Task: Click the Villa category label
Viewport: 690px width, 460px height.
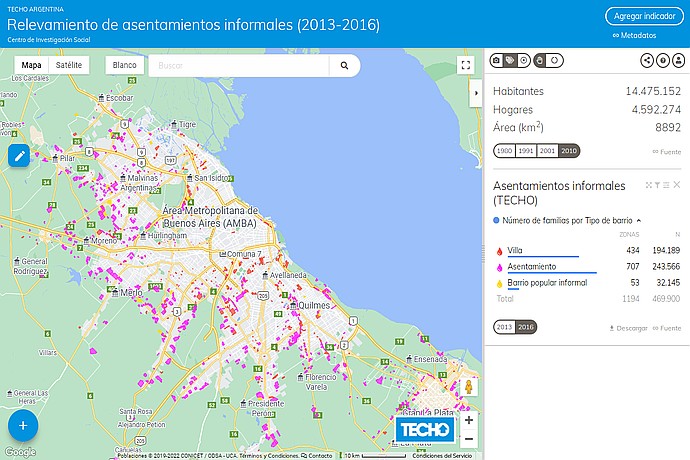Action: tap(515, 250)
